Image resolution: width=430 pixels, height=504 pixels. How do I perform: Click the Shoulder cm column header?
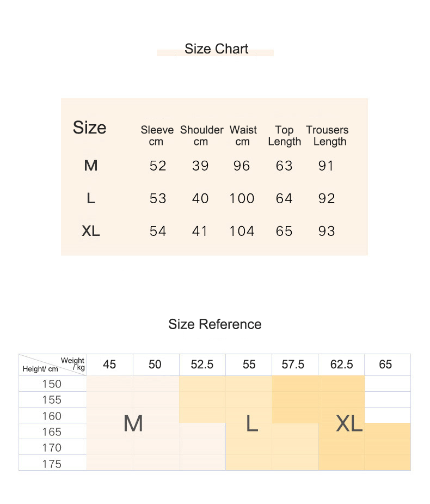pyautogui.click(x=202, y=136)
